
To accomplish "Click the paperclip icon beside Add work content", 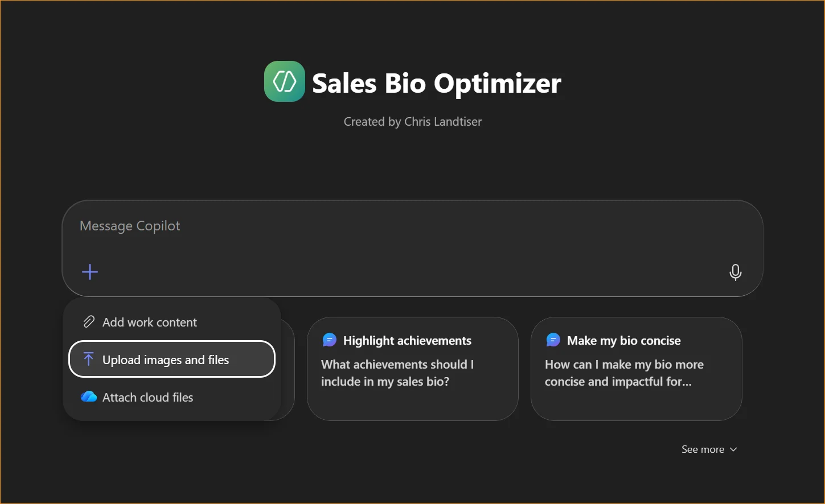I will point(88,321).
